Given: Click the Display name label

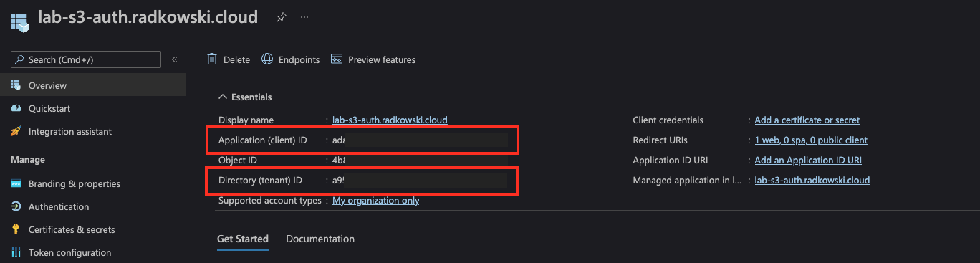Looking at the screenshot, I should coord(246,120).
